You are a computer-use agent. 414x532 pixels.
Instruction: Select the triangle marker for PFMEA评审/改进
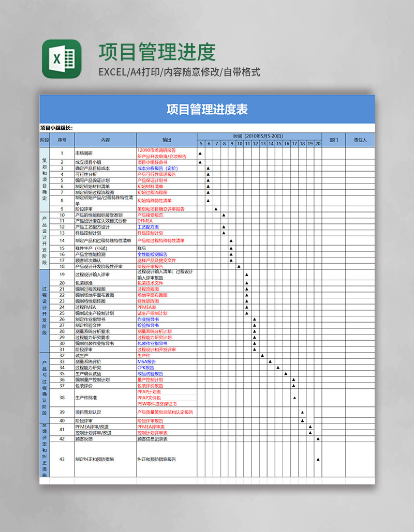coord(310,427)
